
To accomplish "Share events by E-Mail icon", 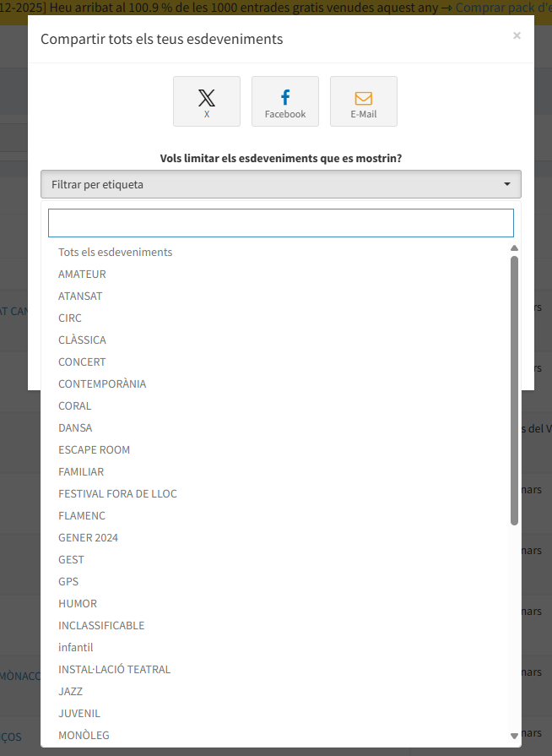I will click(x=364, y=101).
